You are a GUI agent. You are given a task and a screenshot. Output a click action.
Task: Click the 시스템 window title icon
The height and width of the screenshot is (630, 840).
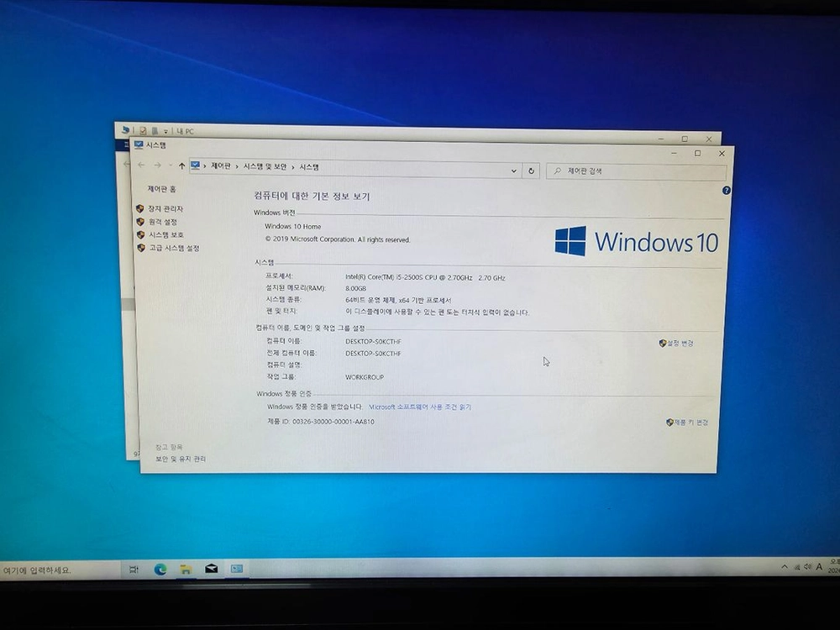coord(139,144)
